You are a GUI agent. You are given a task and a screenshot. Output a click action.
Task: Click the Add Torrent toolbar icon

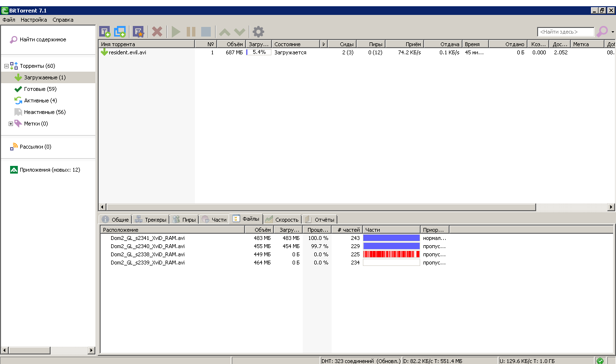[105, 32]
